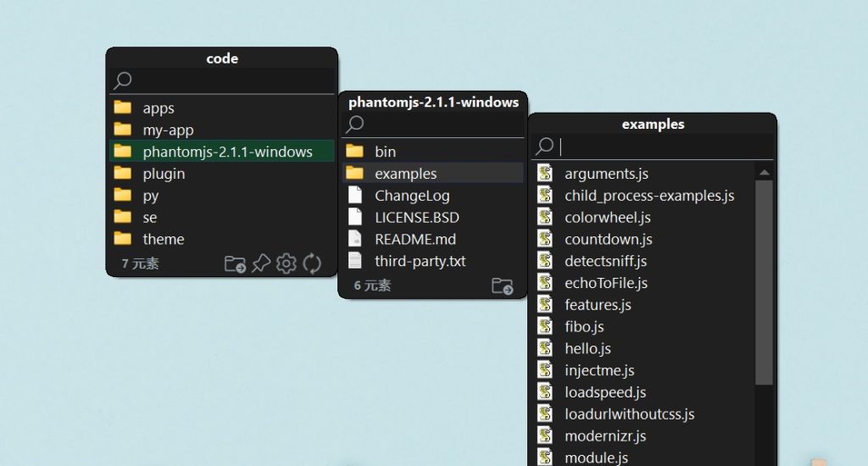The width and height of the screenshot is (868, 466).
Task: Select injectme.js file name
Action: 599,370
